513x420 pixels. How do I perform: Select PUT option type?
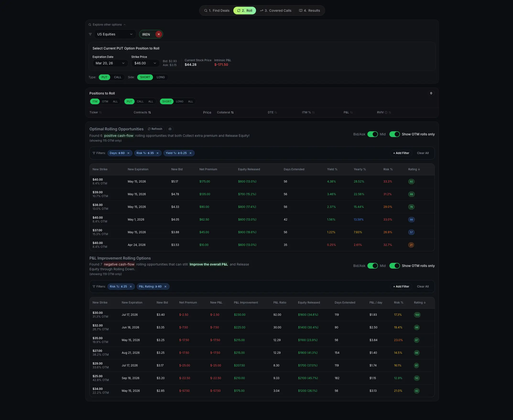[x=104, y=77]
